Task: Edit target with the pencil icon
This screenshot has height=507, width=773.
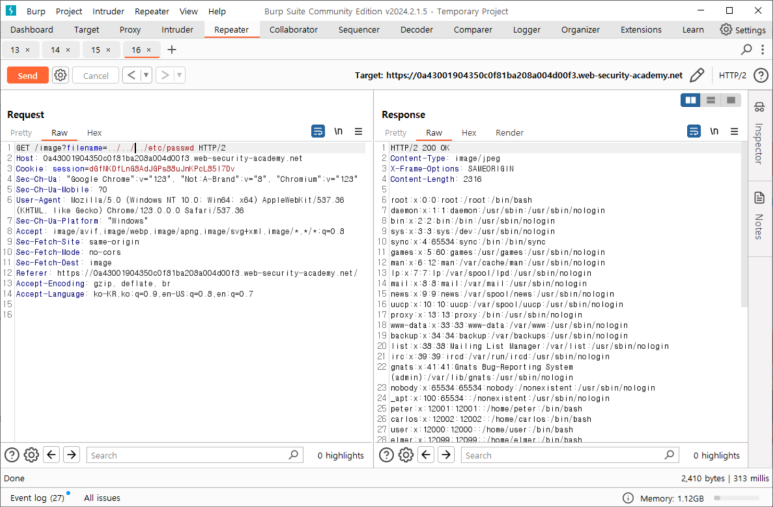Action: click(697, 75)
